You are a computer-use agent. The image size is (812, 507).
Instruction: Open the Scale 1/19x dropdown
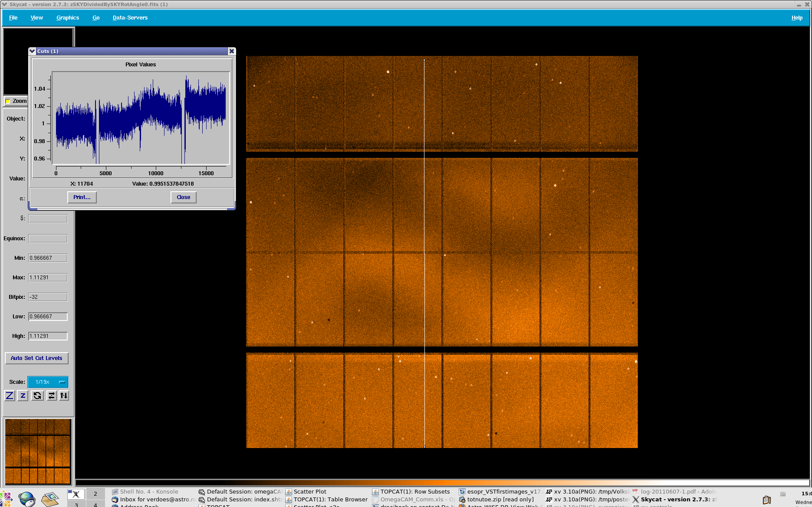pyautogui.click(x=48, y=382)
